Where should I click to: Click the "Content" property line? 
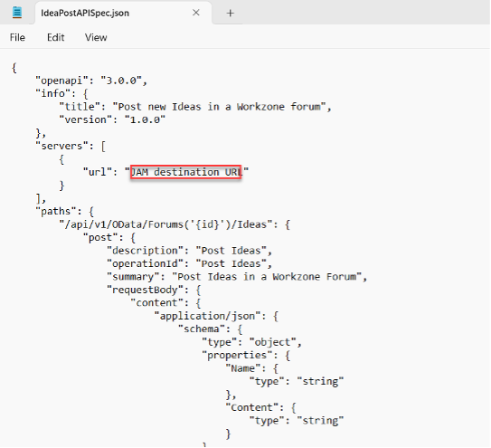[260, 407]
